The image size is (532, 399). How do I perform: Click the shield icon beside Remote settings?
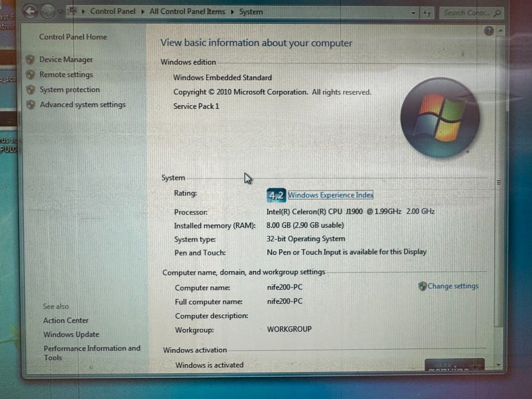(30, 74)
